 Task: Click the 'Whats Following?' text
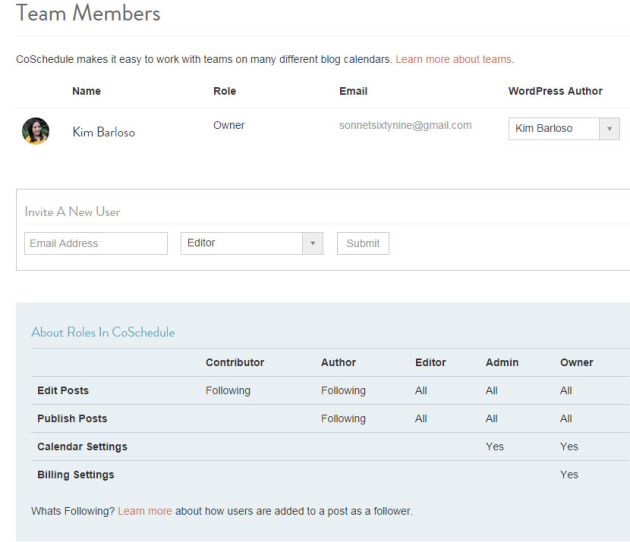pos(73,511)
